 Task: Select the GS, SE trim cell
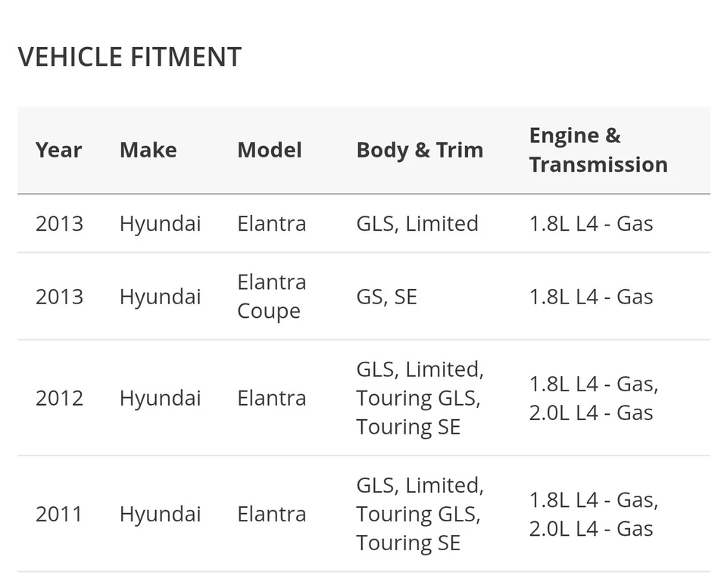(x=386, y=297)
